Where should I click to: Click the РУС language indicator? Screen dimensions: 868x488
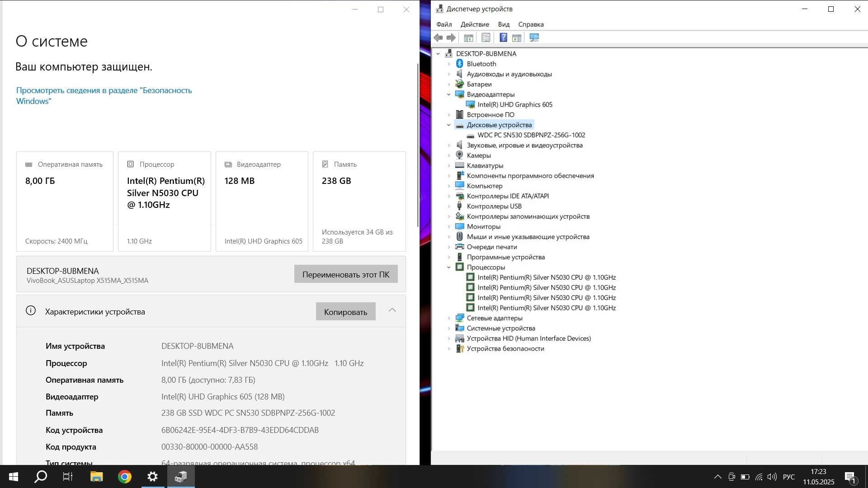pos(789,477)
